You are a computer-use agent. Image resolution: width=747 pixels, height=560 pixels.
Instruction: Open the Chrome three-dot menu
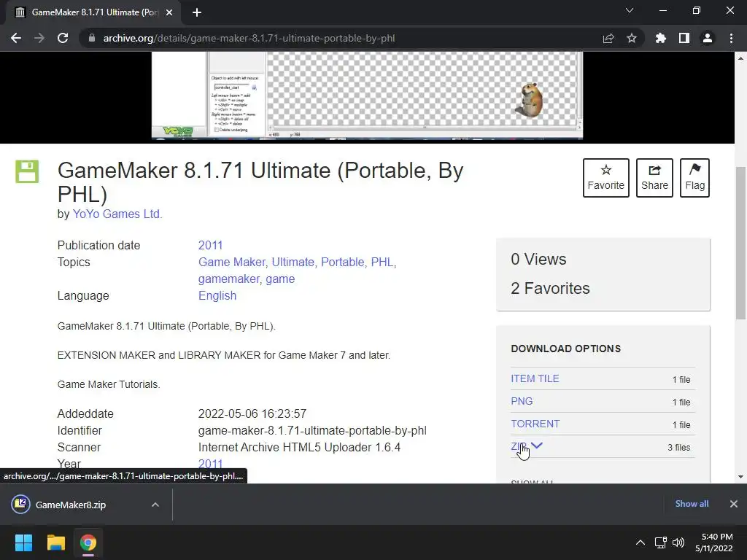pyautogui.click(x=731, y=38)
